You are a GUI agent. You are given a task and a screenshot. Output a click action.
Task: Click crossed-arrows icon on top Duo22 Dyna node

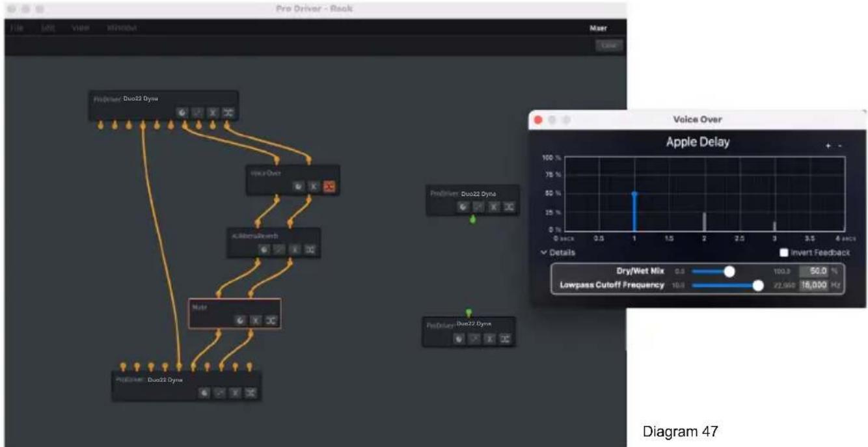228,113
